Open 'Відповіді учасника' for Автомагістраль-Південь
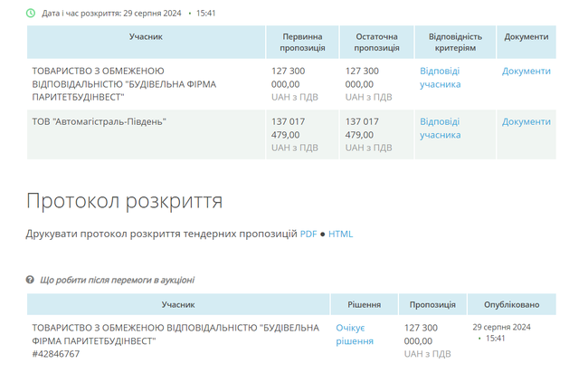 pyautogui.click(x=440, y=128)
